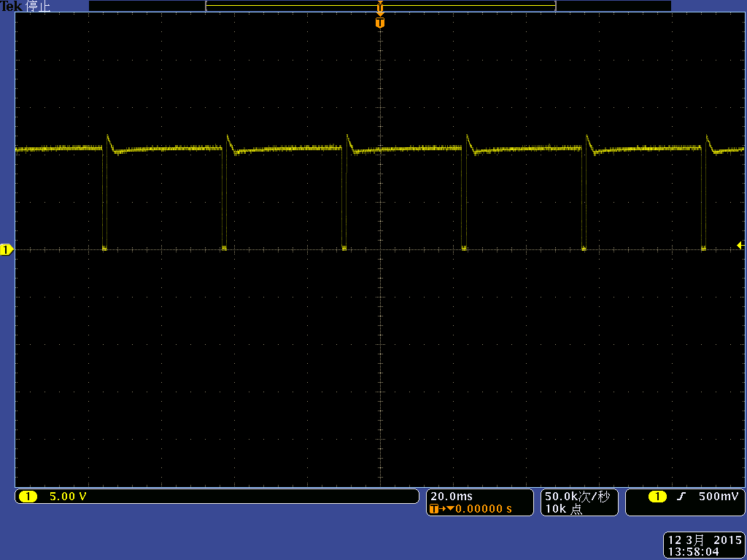Click the 5.00 V vertical scale readout
Screen dimensions: 747x560
click(68, 497)
